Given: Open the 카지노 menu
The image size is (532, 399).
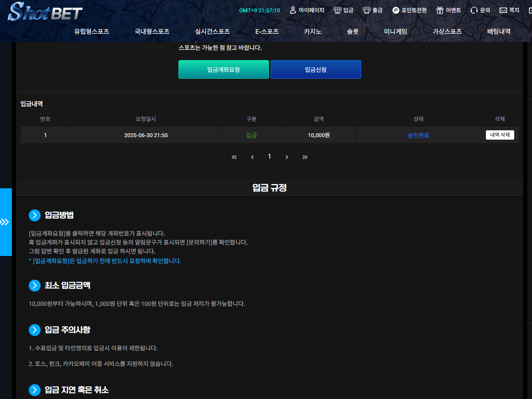Looking at the screenshot, I should click(313, 31).
